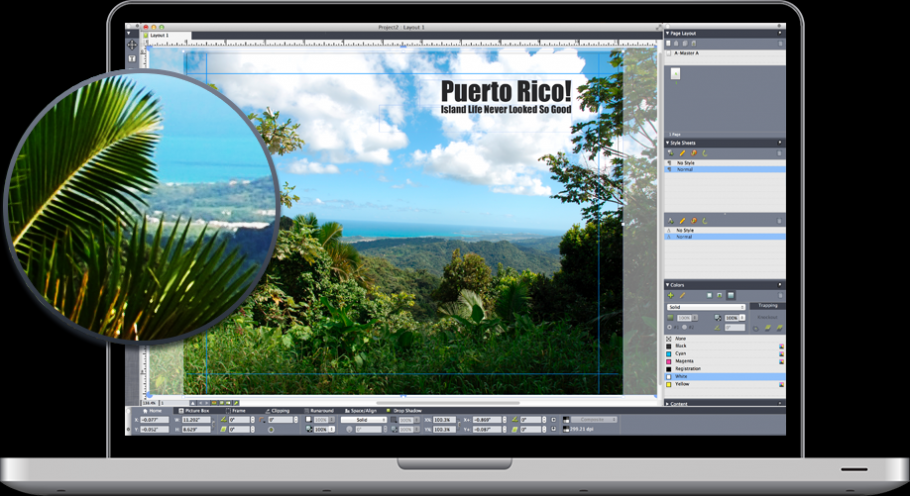Click the edit color pencil icon
The width and height of the screenshot is (910, 496).
click(682, 295)
